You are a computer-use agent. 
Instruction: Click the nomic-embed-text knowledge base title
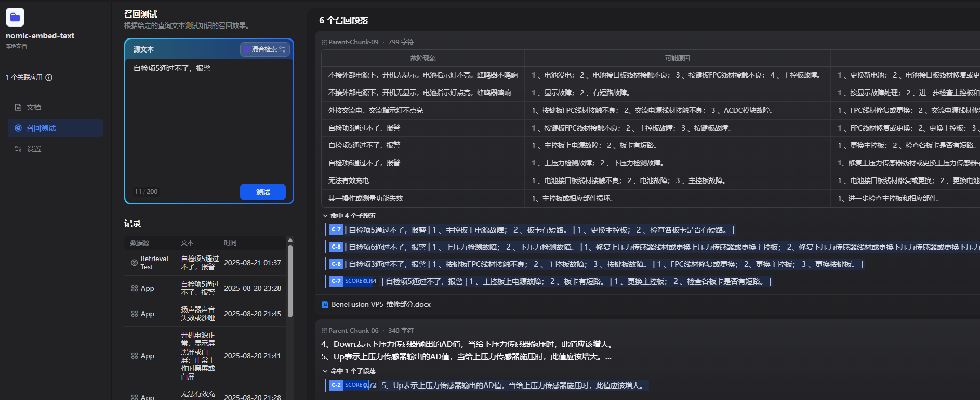point(40,36)
